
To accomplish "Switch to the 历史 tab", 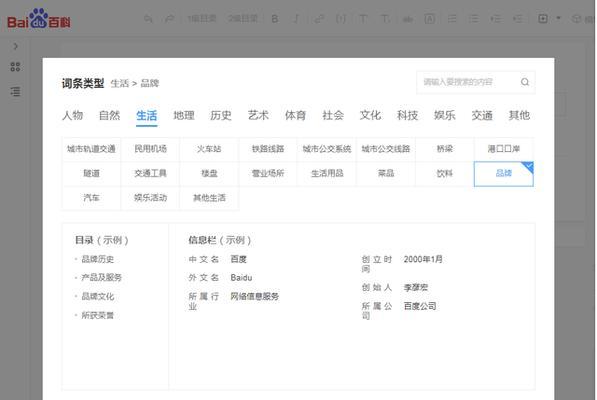I will coord(221,115).
